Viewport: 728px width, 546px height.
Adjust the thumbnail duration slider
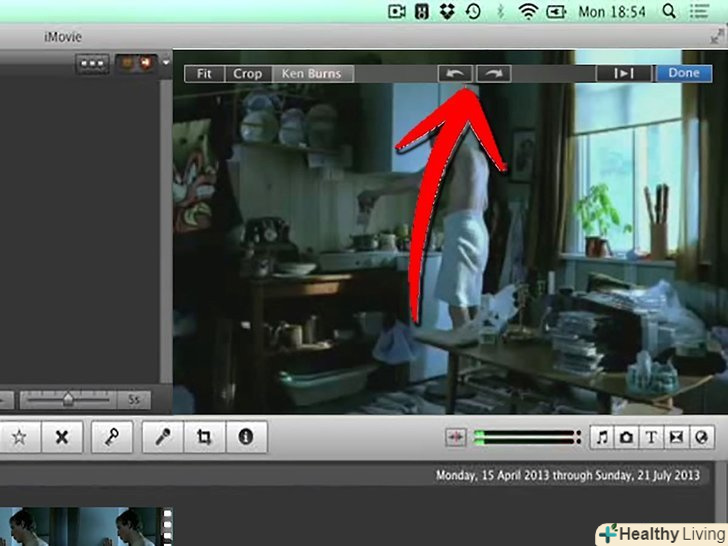(x=68, y=399)
